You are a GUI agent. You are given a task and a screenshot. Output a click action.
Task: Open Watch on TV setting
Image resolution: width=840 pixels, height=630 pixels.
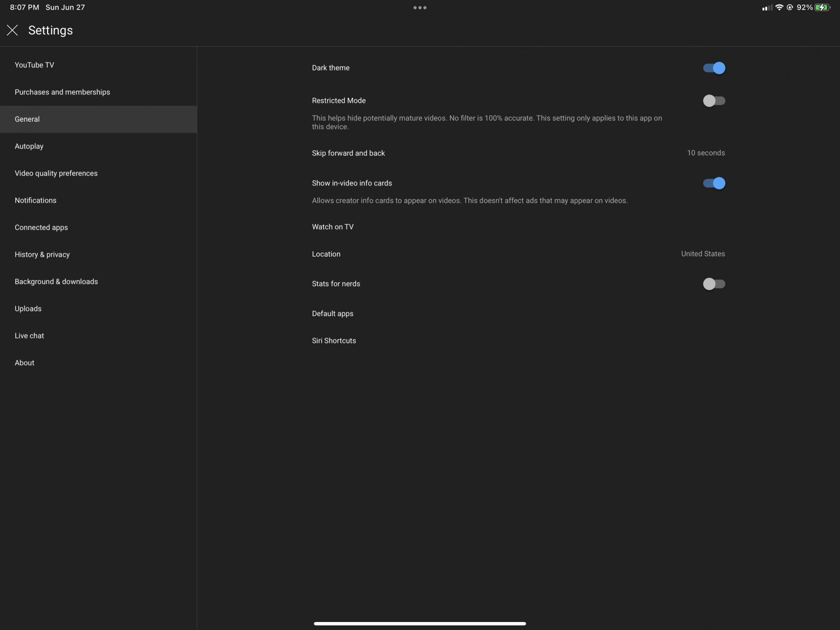[x=333, y=227]
